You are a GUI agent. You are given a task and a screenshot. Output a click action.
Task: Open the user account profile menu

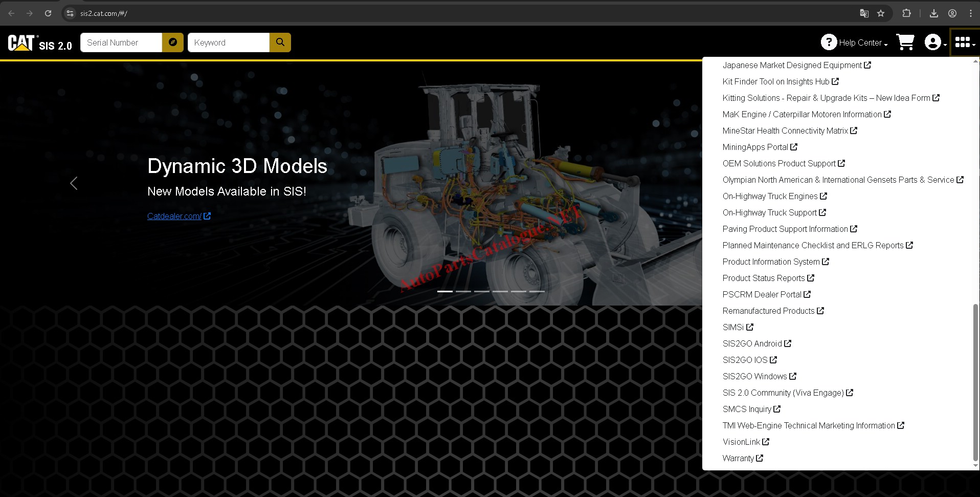tap(934, 42)
